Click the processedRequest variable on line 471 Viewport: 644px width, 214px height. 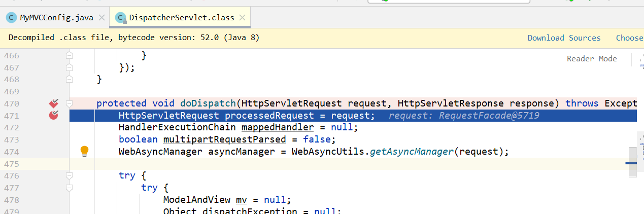pyautogui.click(x=269, y=116)
